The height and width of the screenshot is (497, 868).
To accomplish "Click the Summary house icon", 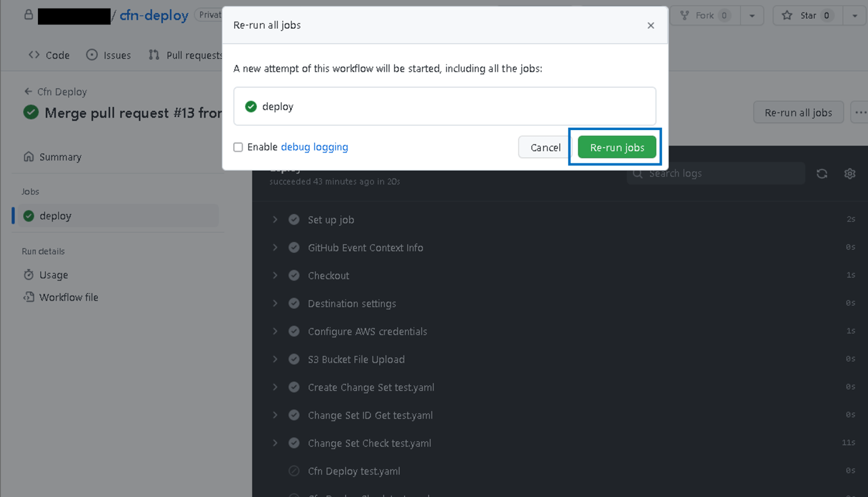I will (x=29, y=157).
